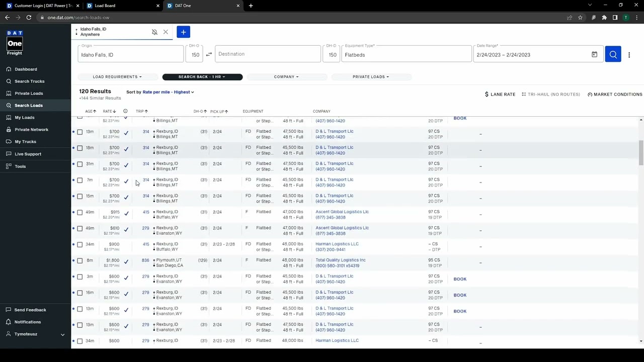The image size is (644, 362).
Task: Click the Destination input field
Action: pos(268,54)
